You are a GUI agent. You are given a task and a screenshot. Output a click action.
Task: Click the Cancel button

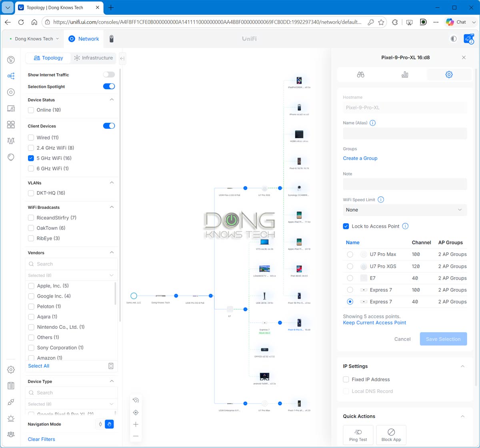(x=402, y=339)
